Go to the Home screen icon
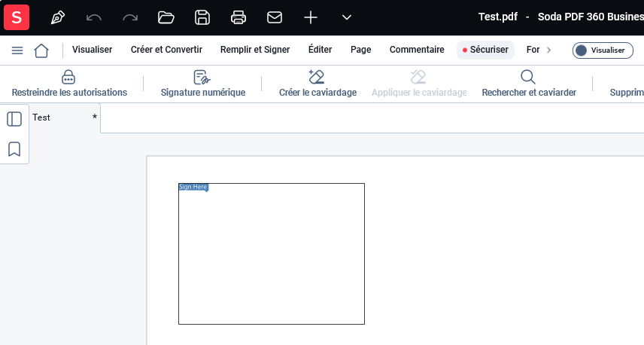The width and height of the screenshot is (644, 345). [x=41, y=50]
